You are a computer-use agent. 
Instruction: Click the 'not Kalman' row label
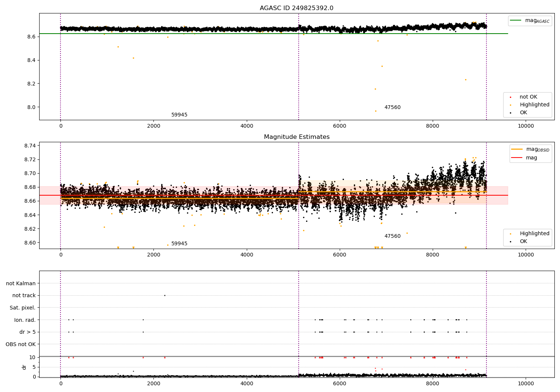point(21,283)
